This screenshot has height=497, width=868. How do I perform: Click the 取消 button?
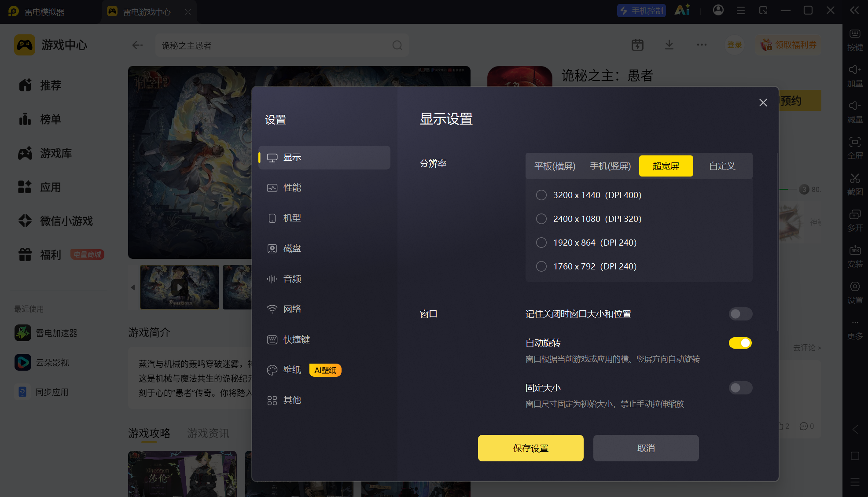tap(646, 448)
